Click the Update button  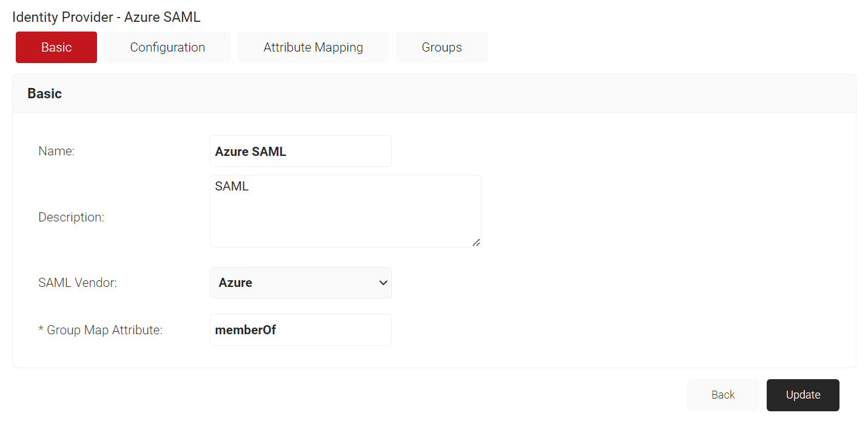[x=803, y=395]
